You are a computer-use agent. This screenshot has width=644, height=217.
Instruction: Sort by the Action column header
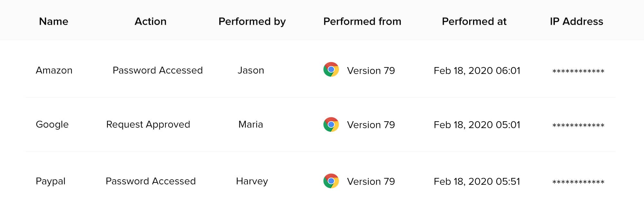(150, 21)
